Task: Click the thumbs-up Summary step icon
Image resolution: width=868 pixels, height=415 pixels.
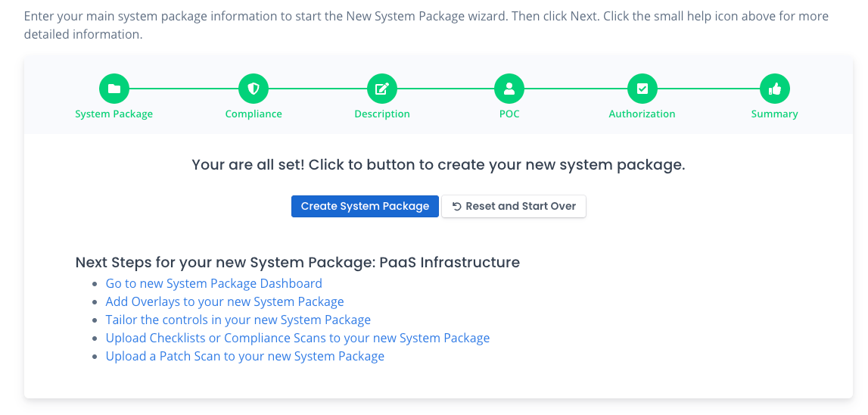Action: (x=774, y=89)
